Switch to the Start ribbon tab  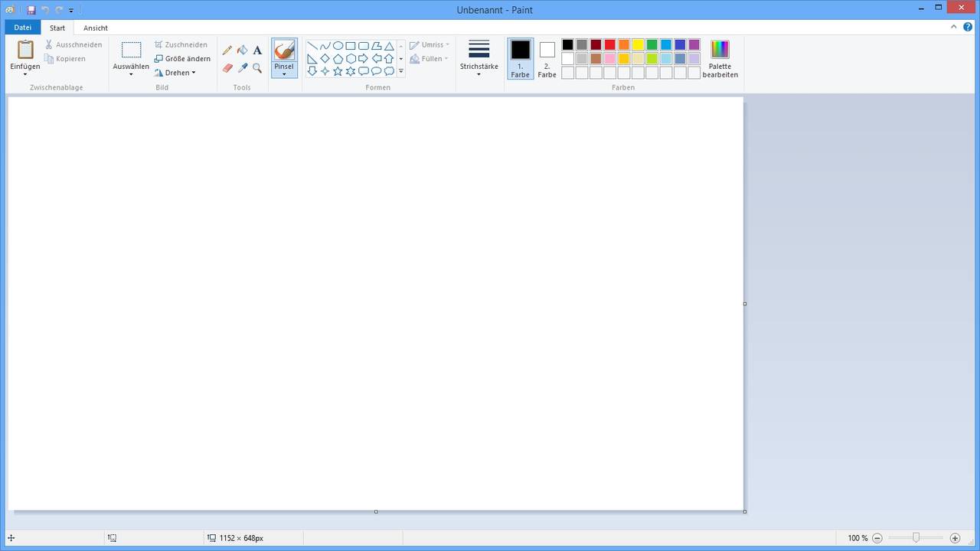pos(57,28)
